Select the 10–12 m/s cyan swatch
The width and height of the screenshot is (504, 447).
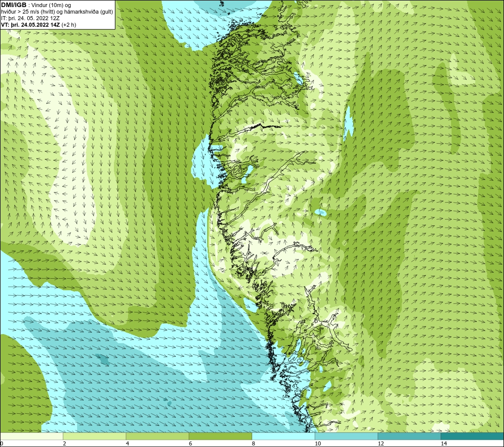pyautogui.click(x=346, y=436)
